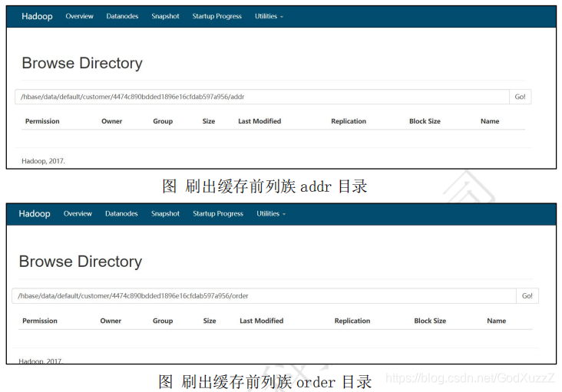Click Block Size header in addr table
The height and width of the screenshot is (392, 562).
[425, 121]
